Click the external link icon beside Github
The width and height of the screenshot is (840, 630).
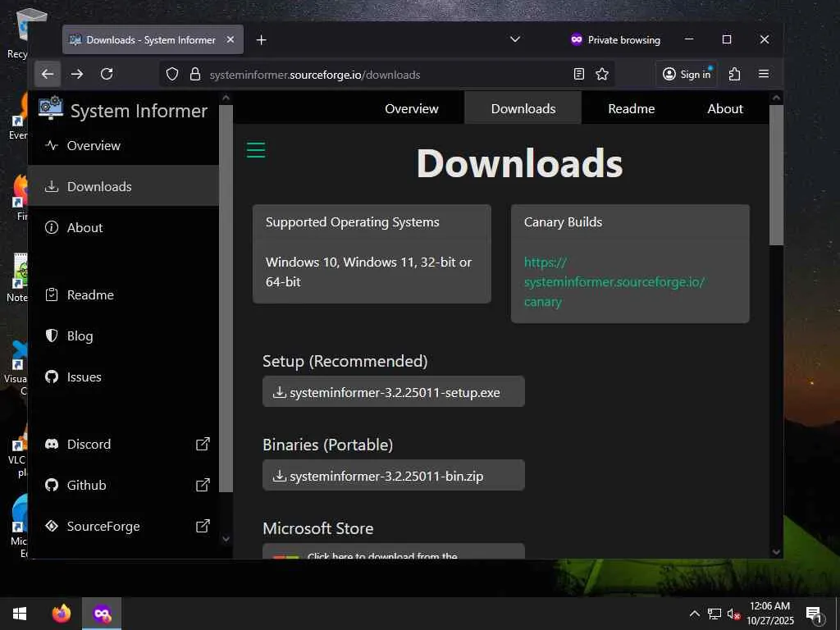203,486
